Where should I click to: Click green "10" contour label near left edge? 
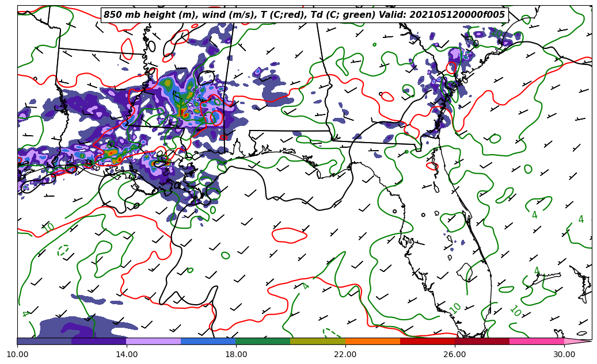[x=48, y=228]
